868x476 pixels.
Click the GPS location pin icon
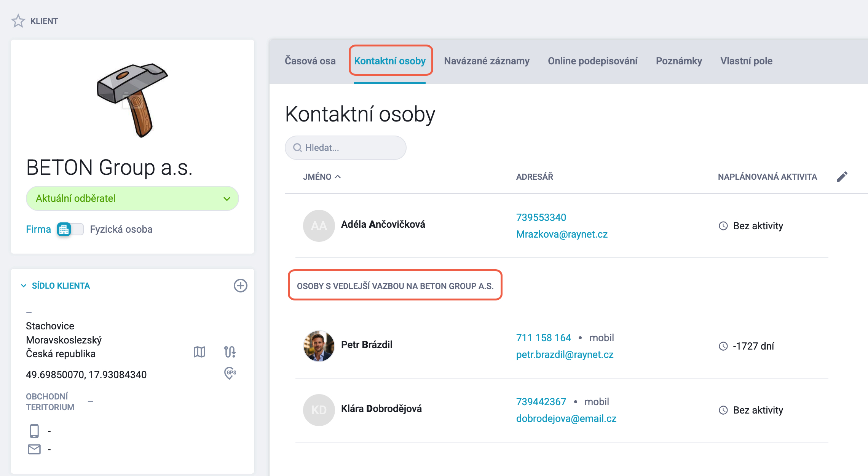[x=230, y=373]
